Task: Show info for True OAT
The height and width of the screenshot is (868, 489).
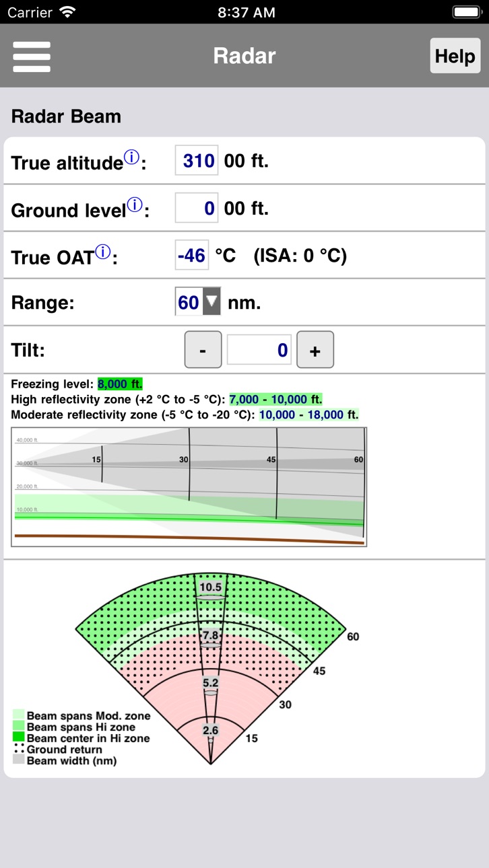Action: pyautogui.click(x=102, y=252)
